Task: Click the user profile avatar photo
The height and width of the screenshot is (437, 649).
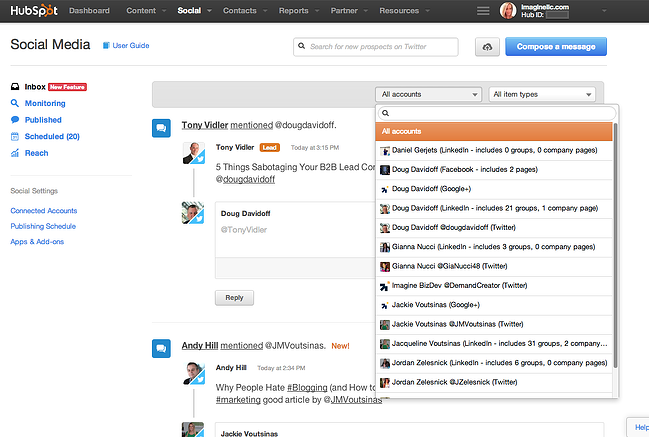Action: 508,11
